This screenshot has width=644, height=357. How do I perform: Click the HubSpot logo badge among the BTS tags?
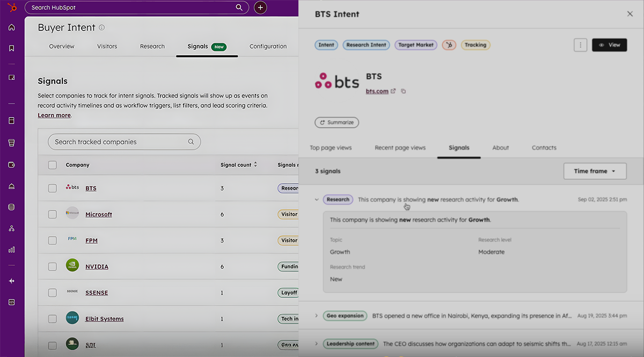click(449, 45)
